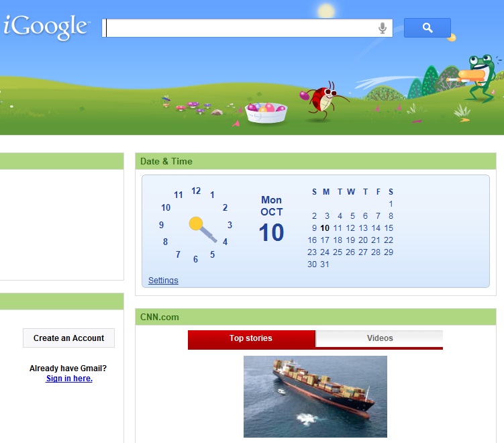Click the Date & Time gadget title
This screenshot has height=443, width=504.
(x=166, y=161)
